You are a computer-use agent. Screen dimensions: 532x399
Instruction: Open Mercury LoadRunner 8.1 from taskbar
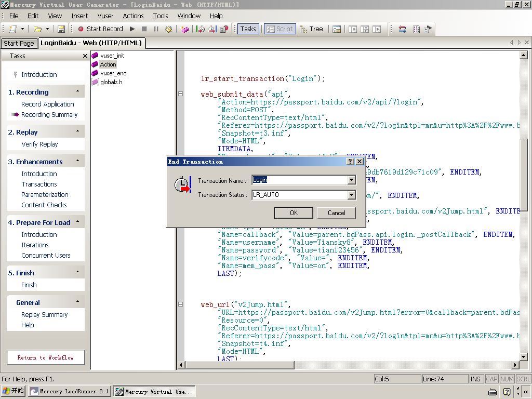[x=69, y=391]
